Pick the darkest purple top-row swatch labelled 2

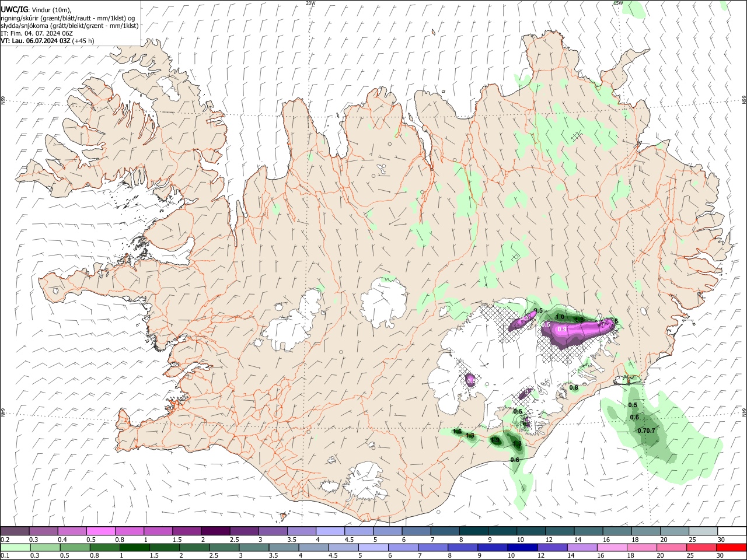coord(215,531)
